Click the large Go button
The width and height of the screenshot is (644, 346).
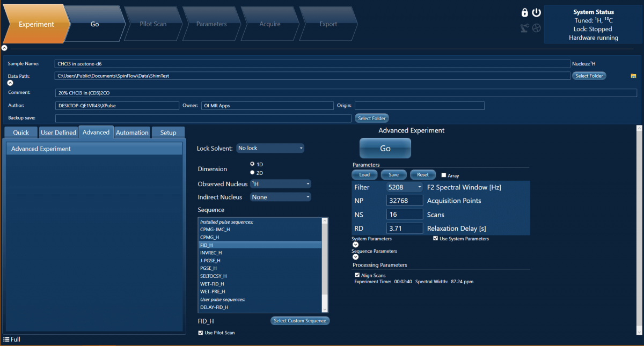tap(385, 148)
